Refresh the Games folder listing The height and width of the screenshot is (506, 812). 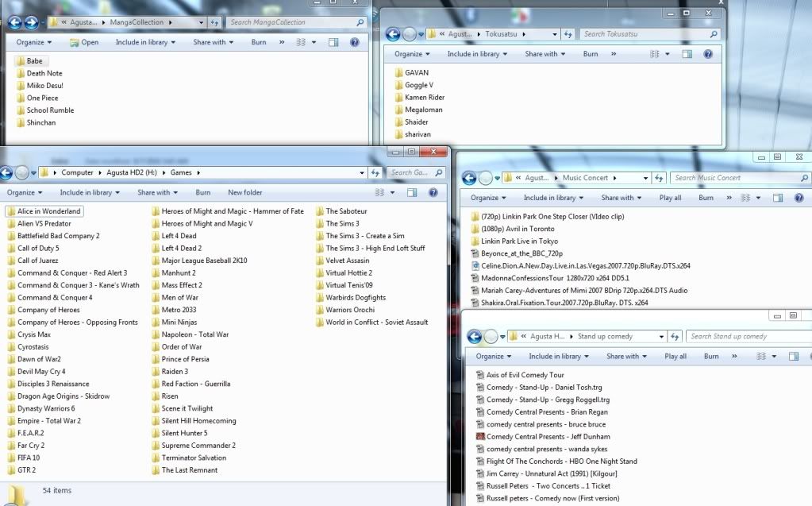coord(375,172)
